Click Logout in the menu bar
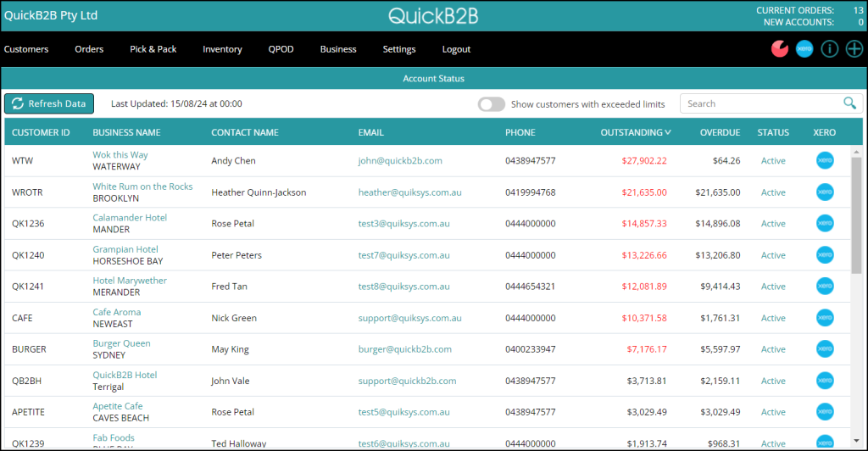 (x=456, y=49)
